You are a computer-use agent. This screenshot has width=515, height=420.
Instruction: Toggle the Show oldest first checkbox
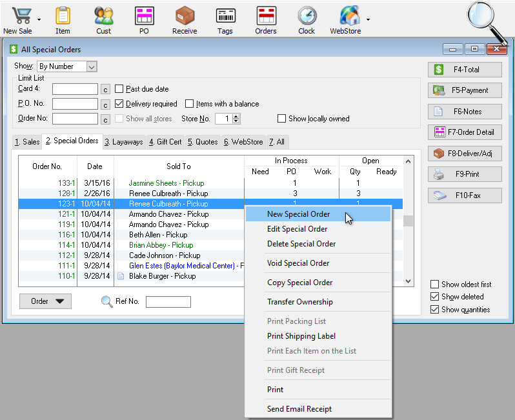point(435,285)
